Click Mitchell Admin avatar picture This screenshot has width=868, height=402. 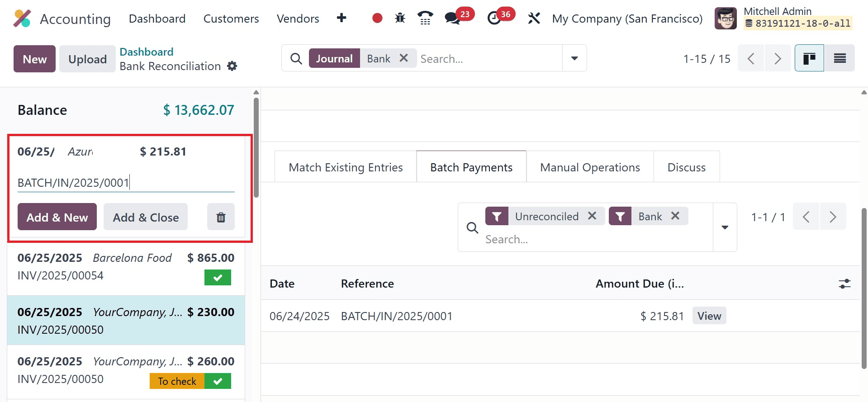tap(726, 18)
